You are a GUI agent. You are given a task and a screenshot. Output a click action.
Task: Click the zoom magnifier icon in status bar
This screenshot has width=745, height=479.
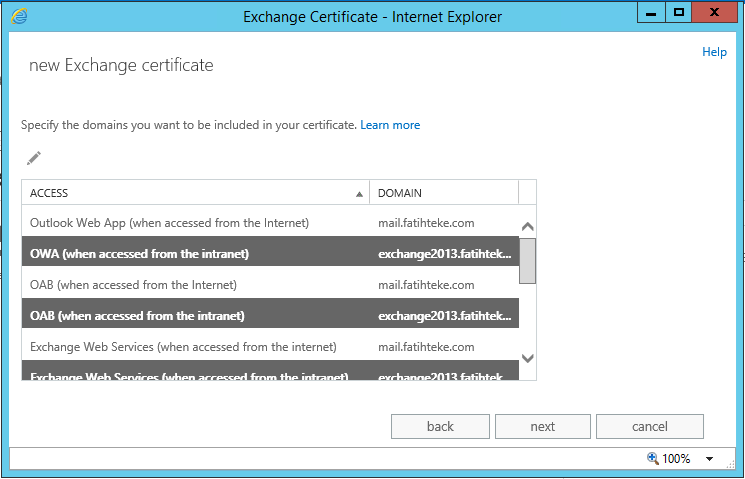[653, 458]
